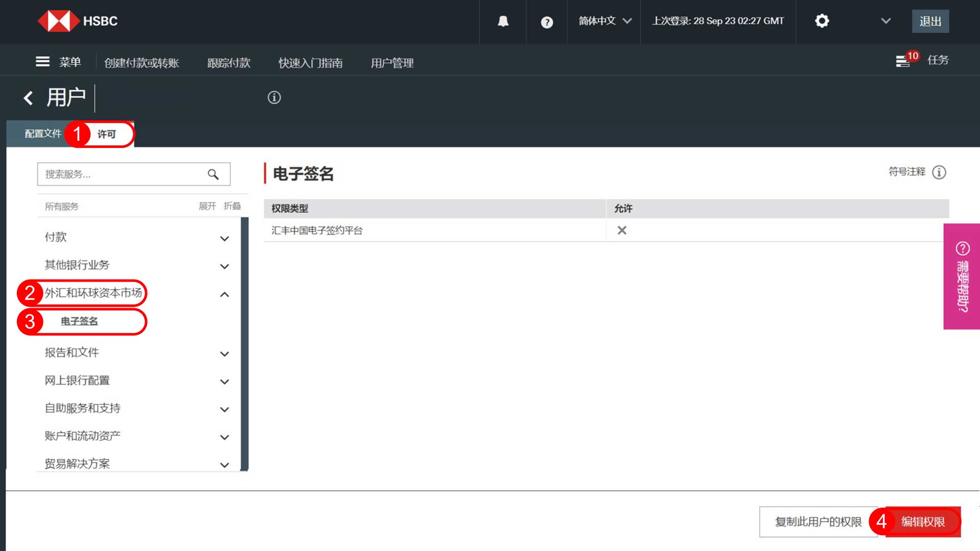
Task: Click the X mark for 汇丰中国电子签约平台 permission
Action: pyautogui.click(x=622, y=230)
